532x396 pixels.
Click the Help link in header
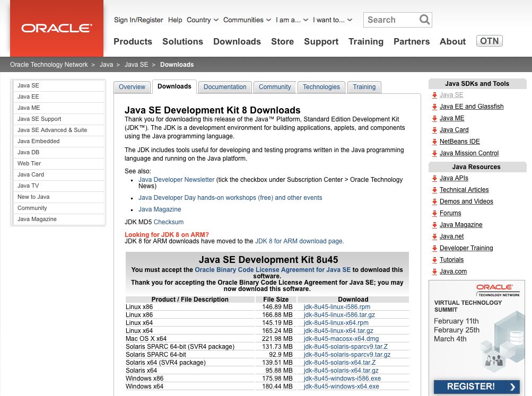[175, 20]
